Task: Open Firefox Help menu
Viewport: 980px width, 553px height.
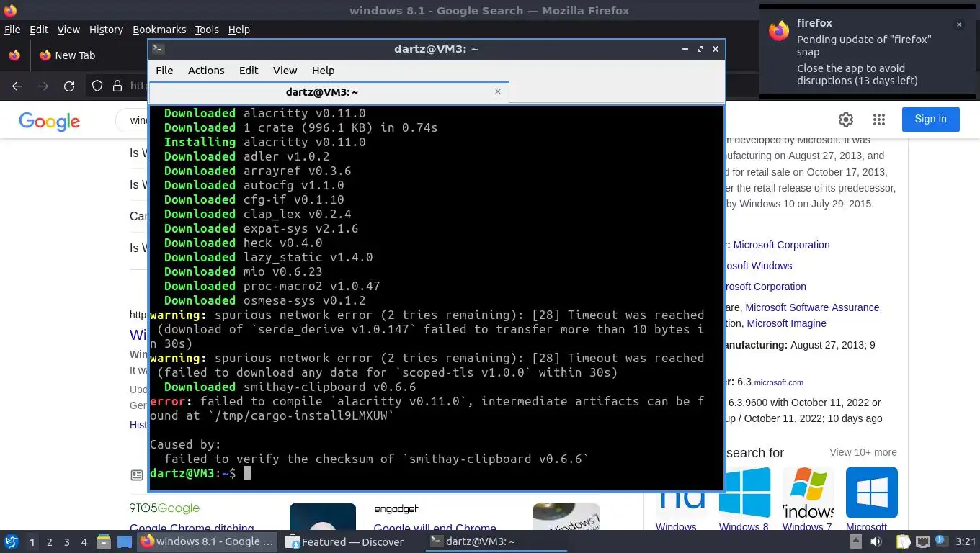Action: [x=239, y=30]
